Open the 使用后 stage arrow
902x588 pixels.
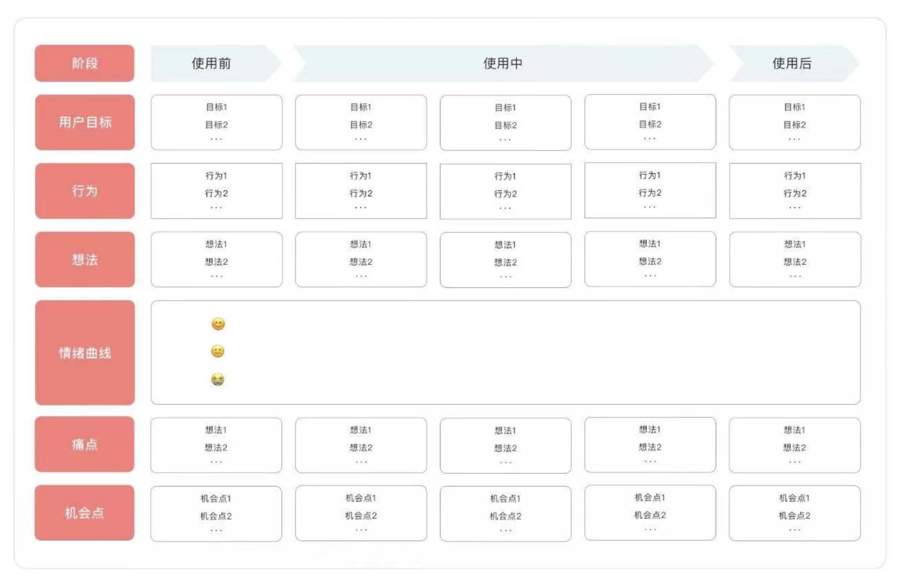[x=792, y=63]
